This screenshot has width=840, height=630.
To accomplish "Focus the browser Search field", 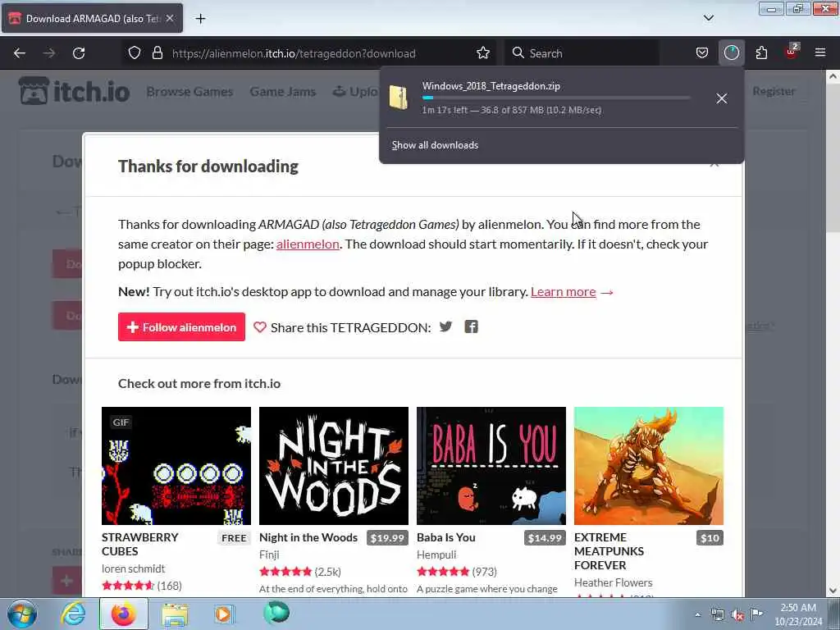I will 582,53.
